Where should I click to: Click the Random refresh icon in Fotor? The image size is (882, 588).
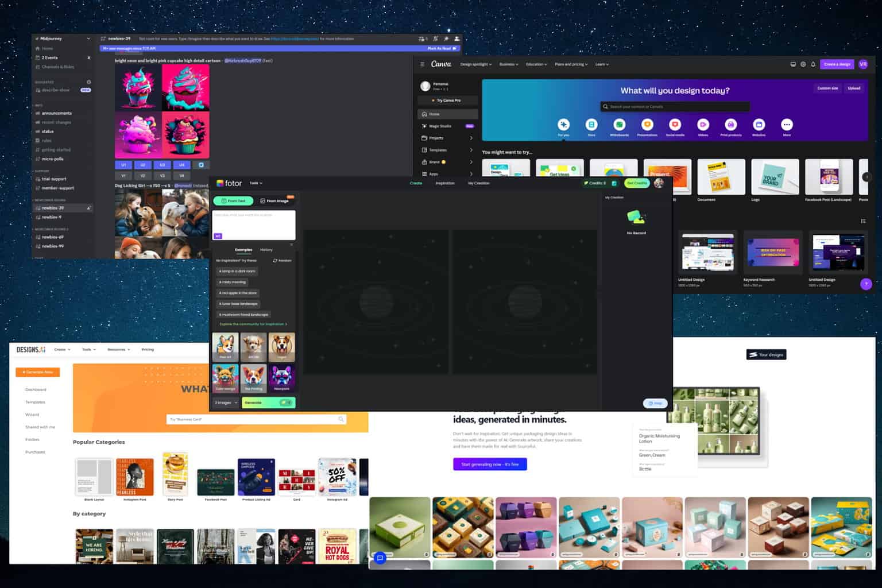(275, 261)
